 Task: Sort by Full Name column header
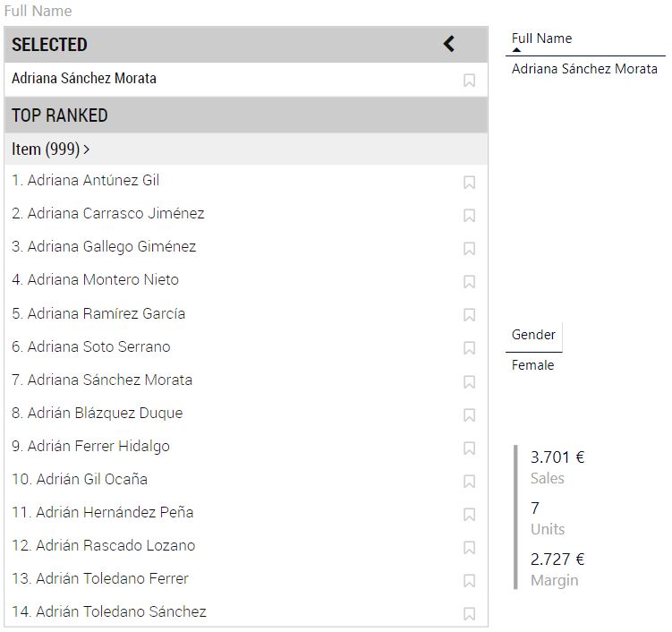point(541,38)
